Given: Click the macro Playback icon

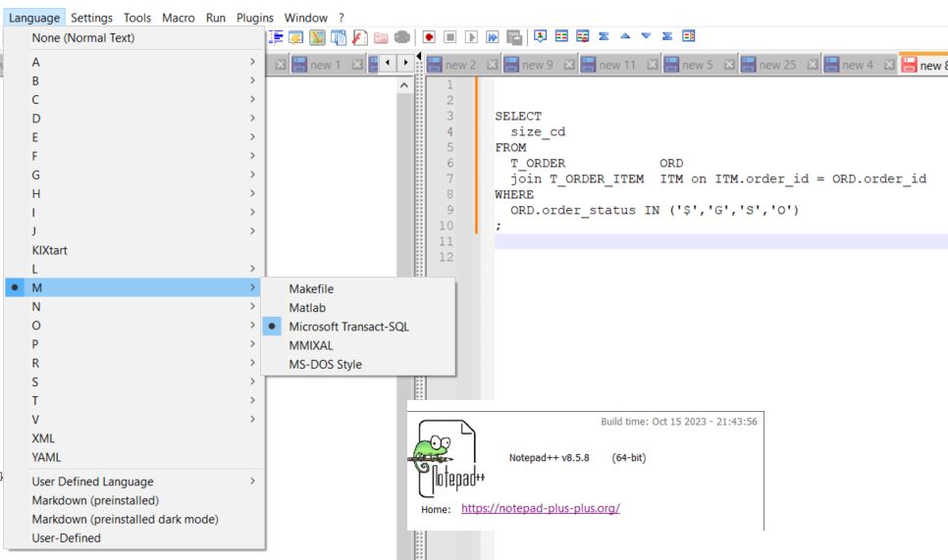Looking at the screenshot, I should [x=471, y=37].
